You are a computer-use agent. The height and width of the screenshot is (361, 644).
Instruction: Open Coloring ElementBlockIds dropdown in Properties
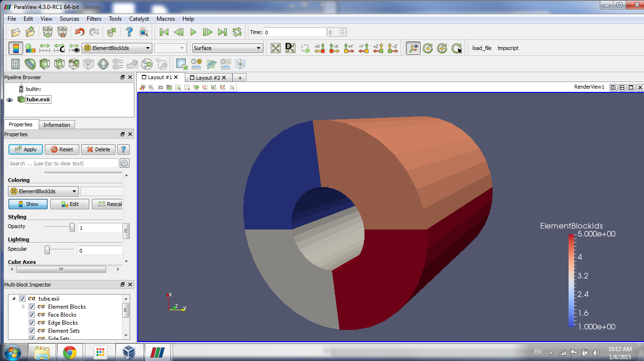[x=43, y=191]
